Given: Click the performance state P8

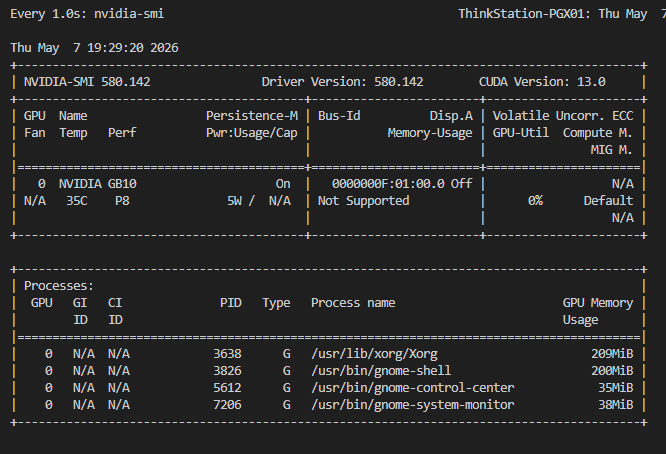Looking at the screenshot, I should (122, 200).
